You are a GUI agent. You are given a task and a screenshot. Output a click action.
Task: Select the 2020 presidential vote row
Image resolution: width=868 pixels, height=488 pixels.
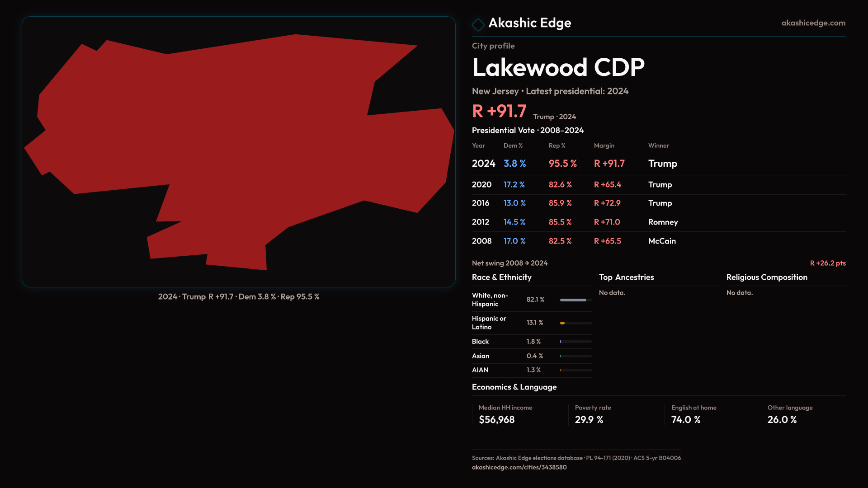pyautogui.click(x=658, y=185)
